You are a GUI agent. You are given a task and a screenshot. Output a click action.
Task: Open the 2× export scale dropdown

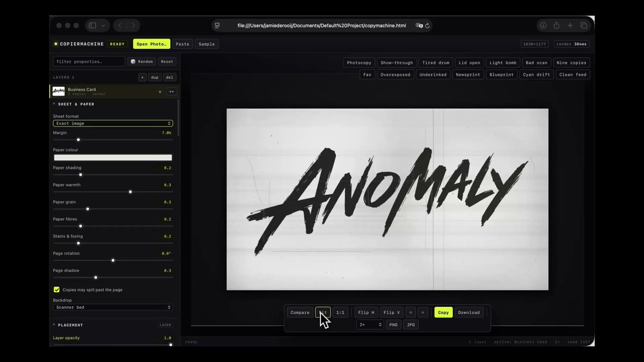(370, 324)
